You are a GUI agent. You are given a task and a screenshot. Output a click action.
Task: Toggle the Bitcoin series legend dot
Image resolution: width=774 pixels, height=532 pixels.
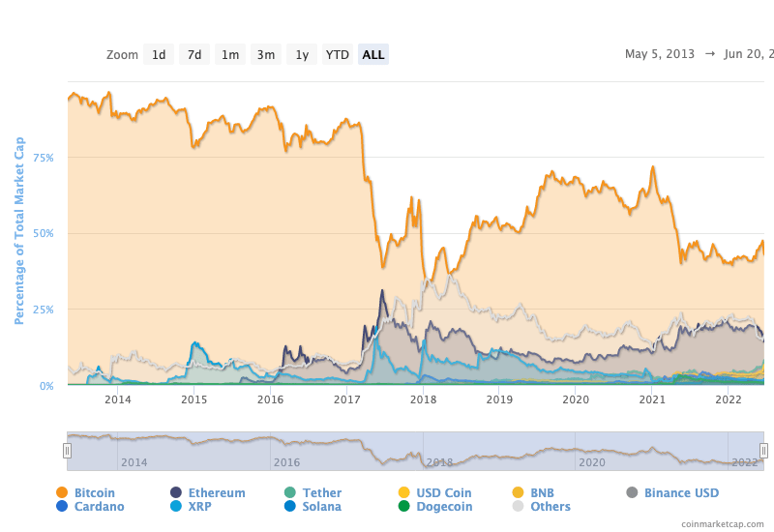click(62, 493)
